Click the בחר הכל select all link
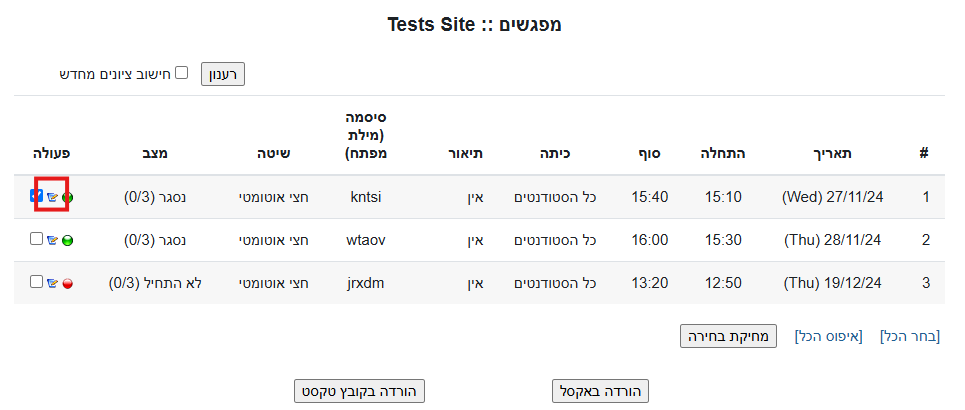 (x=910, y=336)
